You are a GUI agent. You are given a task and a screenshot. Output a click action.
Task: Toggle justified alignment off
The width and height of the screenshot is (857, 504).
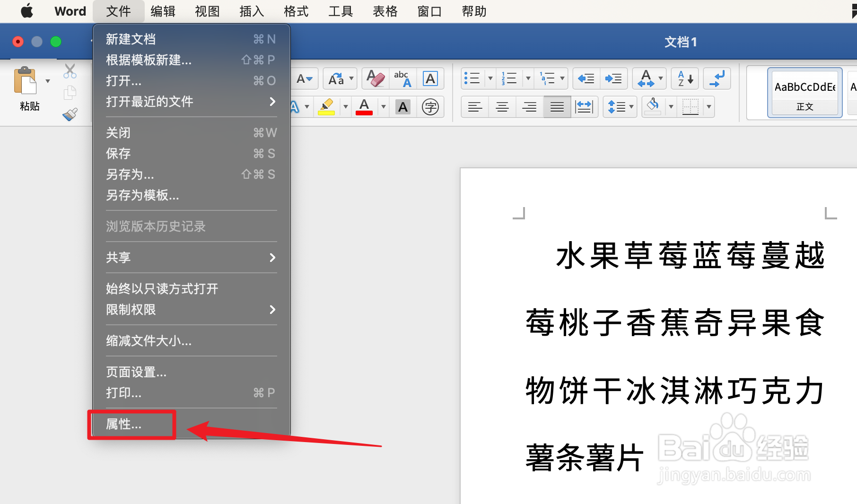[557, 107]
